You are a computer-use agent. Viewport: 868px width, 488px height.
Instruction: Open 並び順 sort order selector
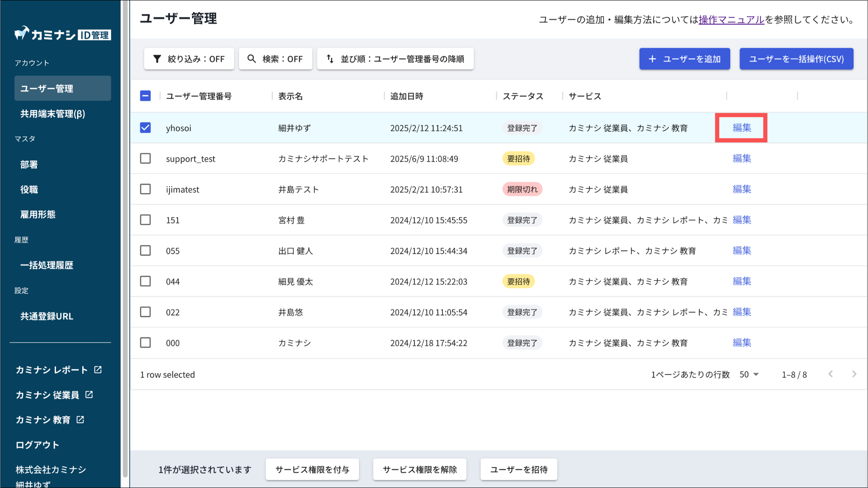point(395,59)
